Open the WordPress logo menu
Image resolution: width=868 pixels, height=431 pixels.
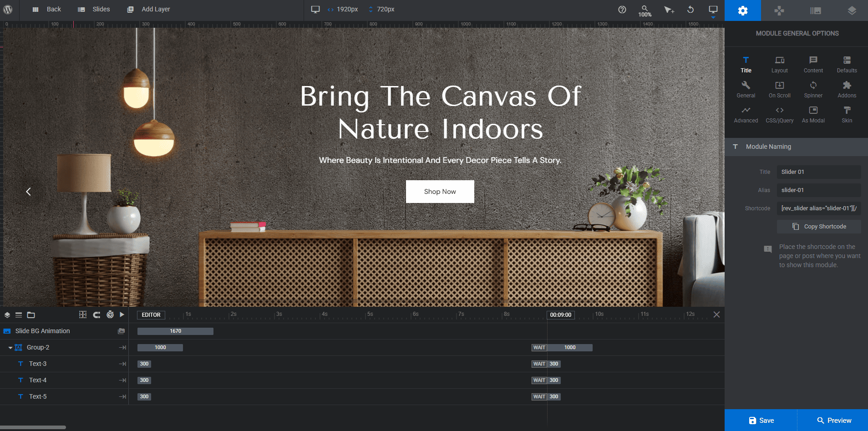click(8, 9)
